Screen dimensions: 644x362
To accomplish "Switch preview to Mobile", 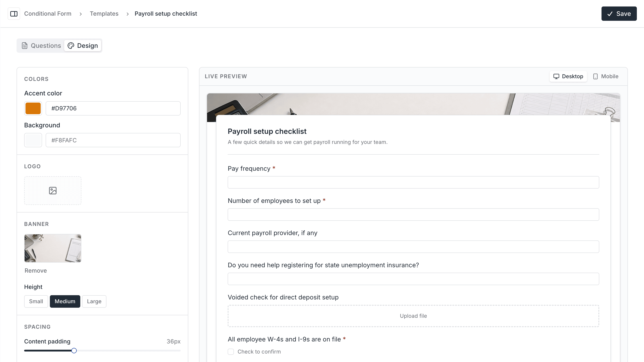I will coord(606,76).
